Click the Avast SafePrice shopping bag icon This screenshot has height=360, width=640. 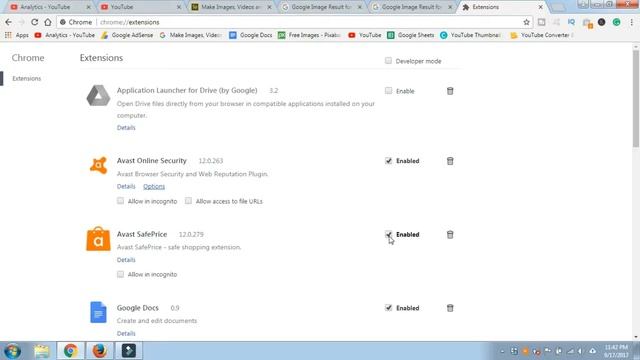click(98, 239)
